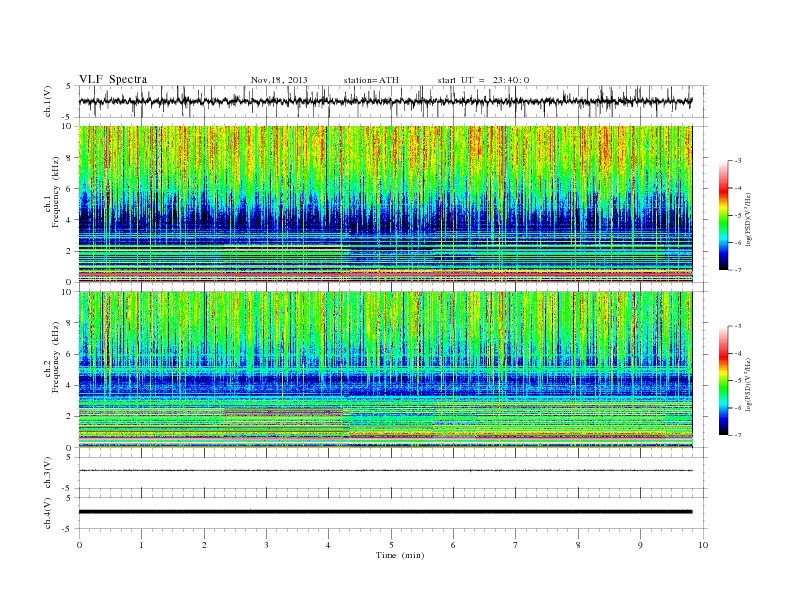This screenshot has width=792, height=612.
Task: Click the '1' tick on time axis
Action: (141, 545)
